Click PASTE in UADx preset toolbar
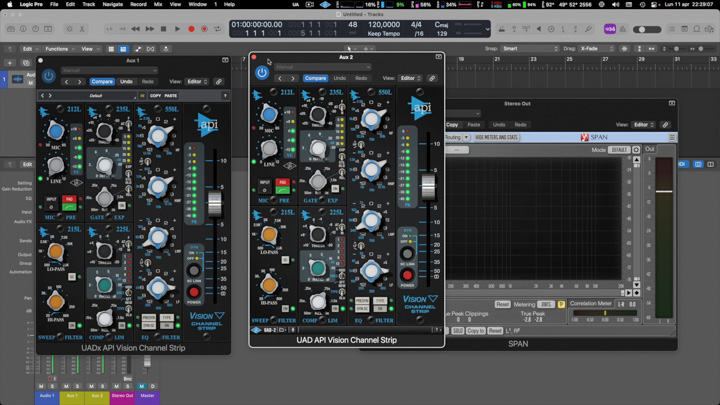Screen dimensions: 720x405 171,96
